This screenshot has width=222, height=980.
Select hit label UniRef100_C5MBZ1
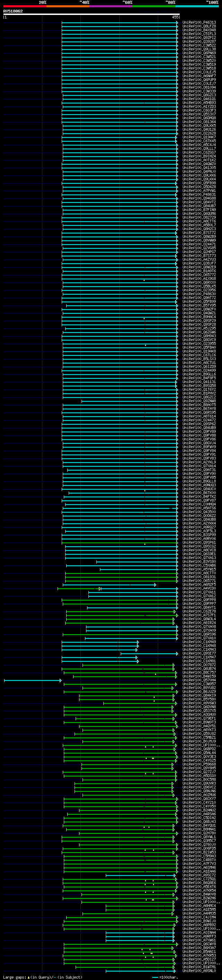click(199, 738)
